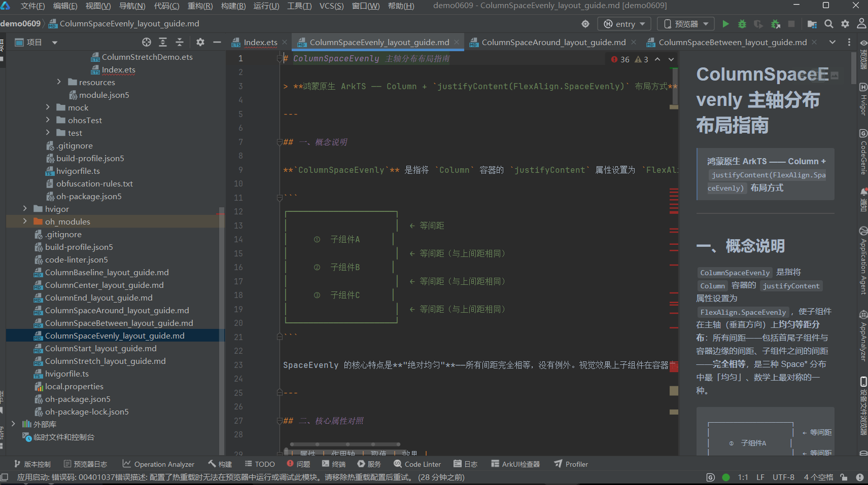Toggle the preview eye icon at right edge
Screen dimensions: 868x485
(x=863, y=43)
